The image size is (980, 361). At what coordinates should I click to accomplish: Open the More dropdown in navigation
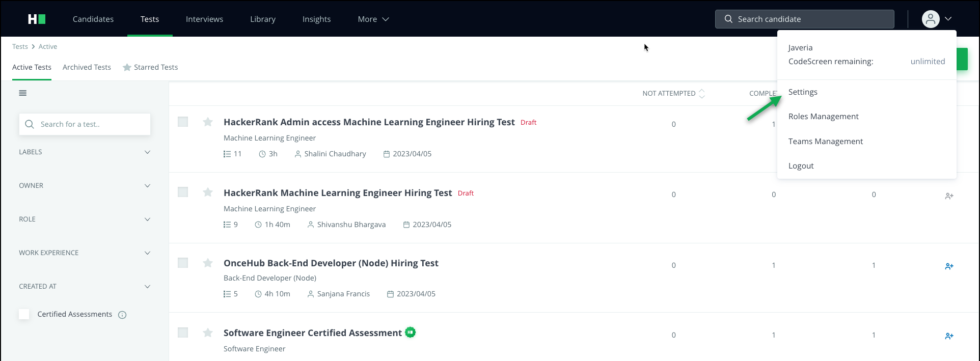[373, 19]
